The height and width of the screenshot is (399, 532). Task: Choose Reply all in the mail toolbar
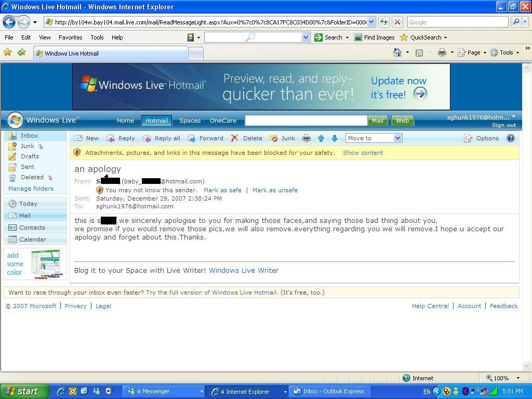click(x=161, y=138)
